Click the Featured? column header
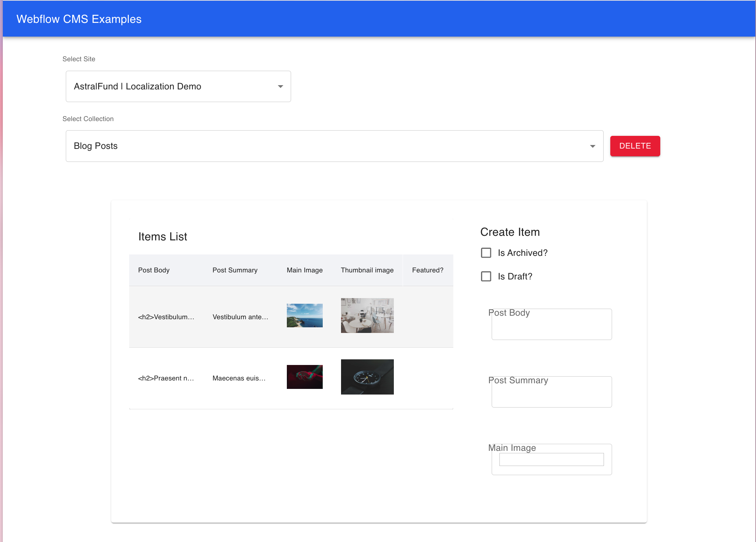Viewport: 756px width, 542px height. (427, 270)
